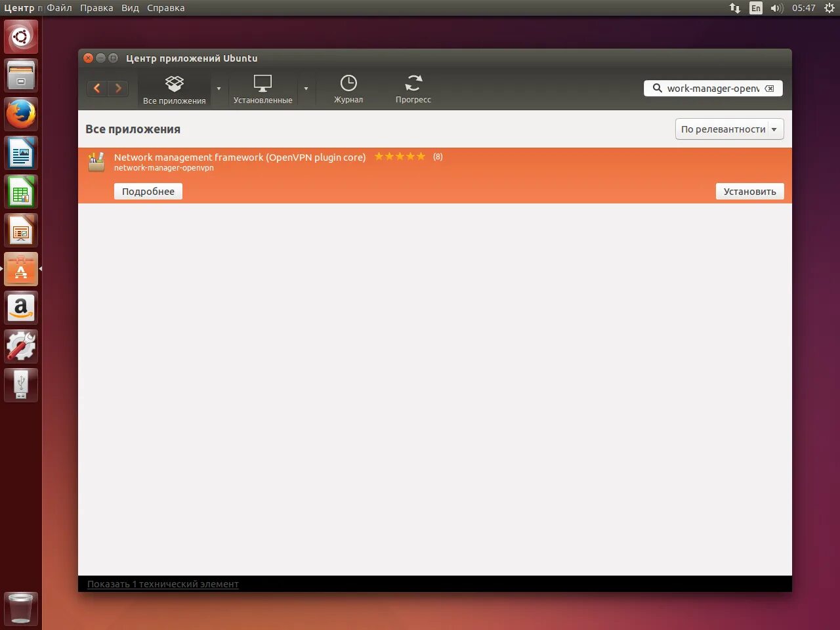The height and width of the screenshot is (630, 840).
Task: Click the network-manager-openvpn package icon
Action: click(x=96, y=161)
